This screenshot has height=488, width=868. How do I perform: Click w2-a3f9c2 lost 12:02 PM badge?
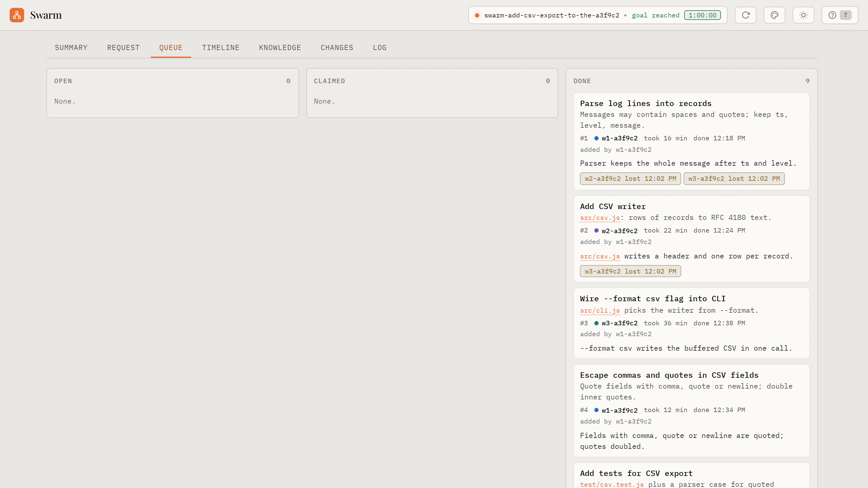coord(630,179)
